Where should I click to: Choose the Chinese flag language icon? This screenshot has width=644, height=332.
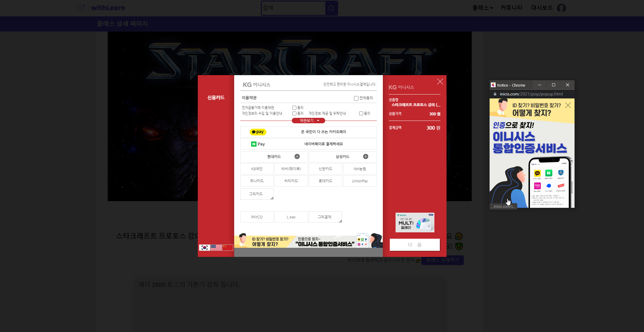(228, 247)
